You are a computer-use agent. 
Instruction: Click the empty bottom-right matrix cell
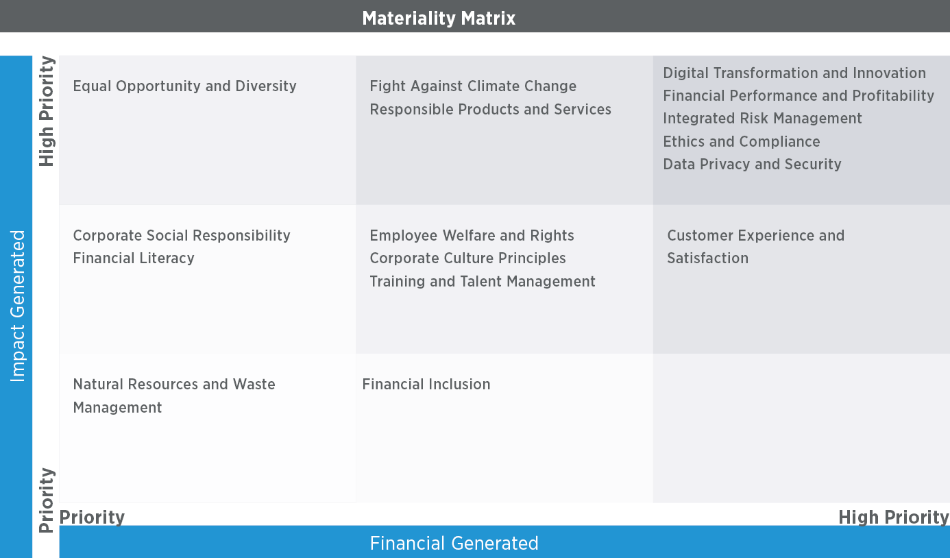(x=801, y=428)
